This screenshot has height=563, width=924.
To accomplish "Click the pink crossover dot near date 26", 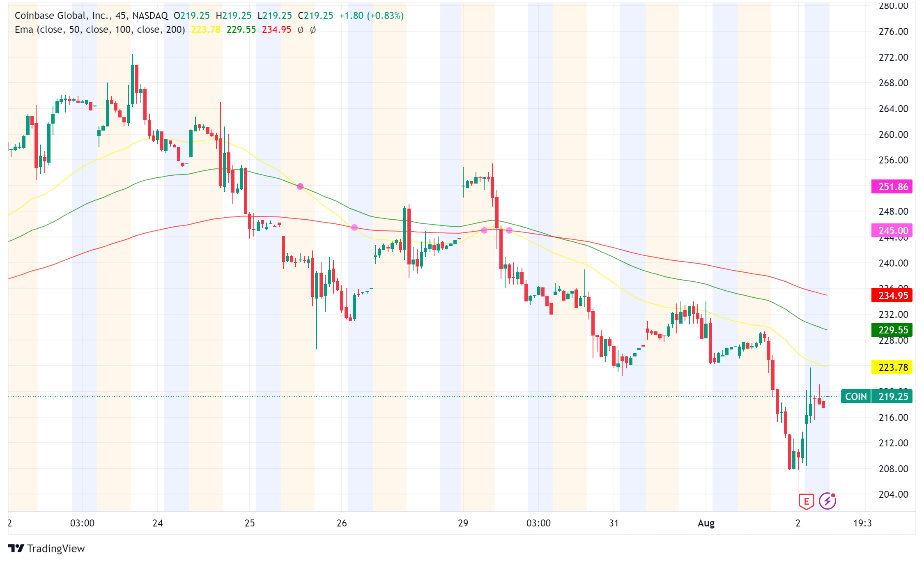I will tap(354, 227).
